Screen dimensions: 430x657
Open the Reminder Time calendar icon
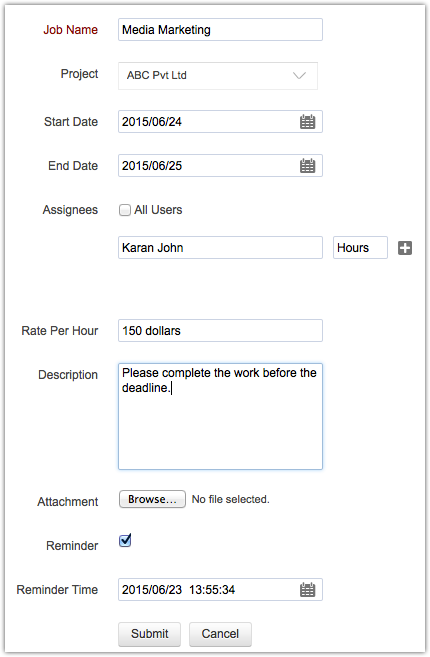[x=307, y=590]
